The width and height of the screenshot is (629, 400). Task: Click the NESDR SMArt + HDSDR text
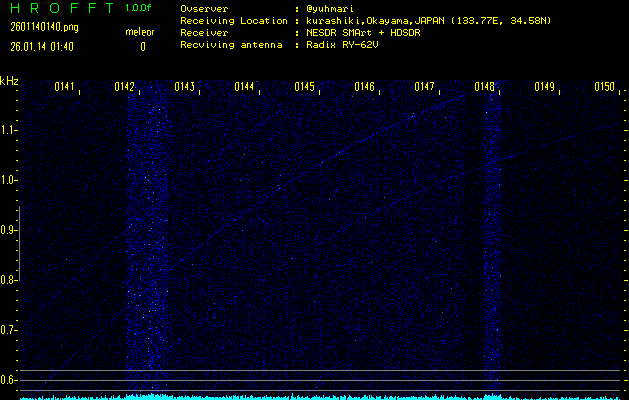tap(363, 33)
